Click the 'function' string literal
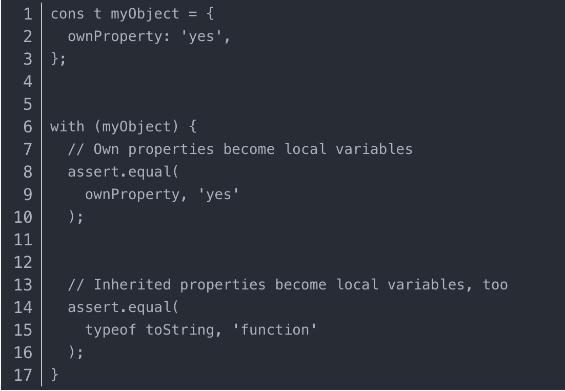The height and width of the screenshot is (391, 565). (x=275, y=330)
